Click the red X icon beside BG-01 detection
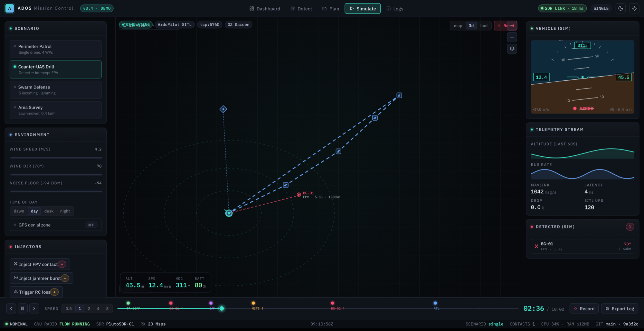The image size is (644, 331). tap(536, 246)
